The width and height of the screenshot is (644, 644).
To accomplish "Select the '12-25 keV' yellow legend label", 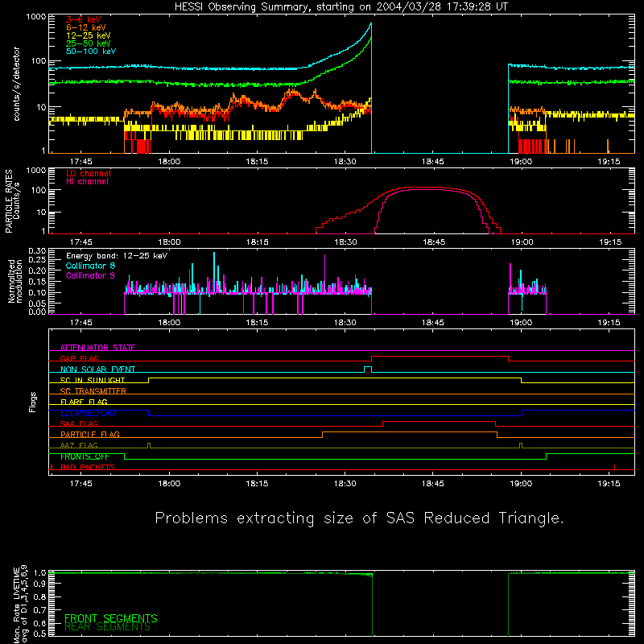I will [89, 35].
